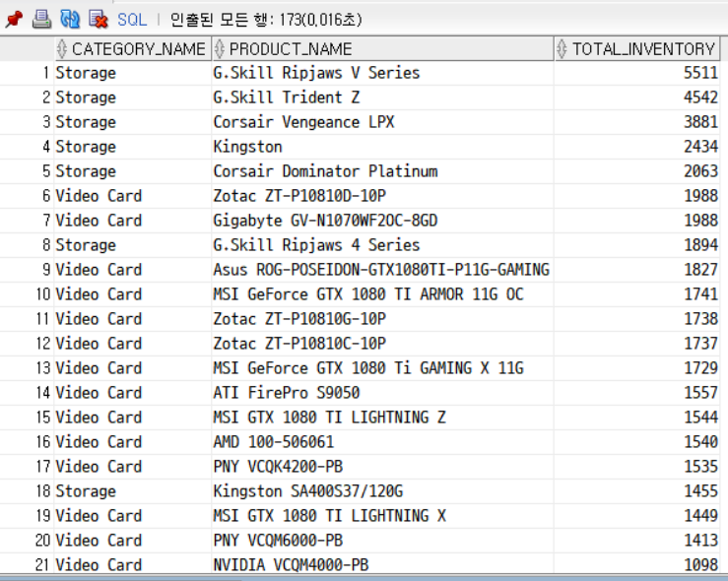Click inventory value 1557
This screenshot has width=728, height=581.
pos(700,393)
